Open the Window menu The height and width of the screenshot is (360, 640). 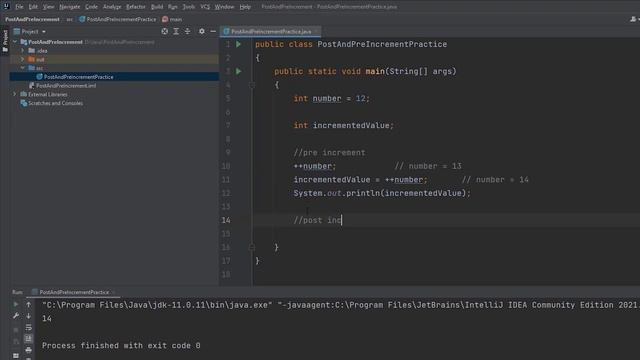click(x=224, y=7)
